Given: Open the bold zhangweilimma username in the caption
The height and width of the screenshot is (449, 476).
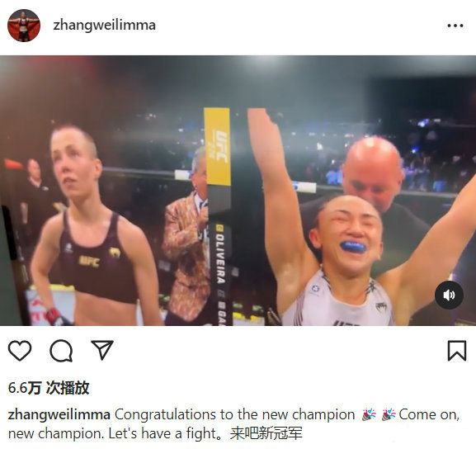Looking at the screenshot, I should (59, 414).
